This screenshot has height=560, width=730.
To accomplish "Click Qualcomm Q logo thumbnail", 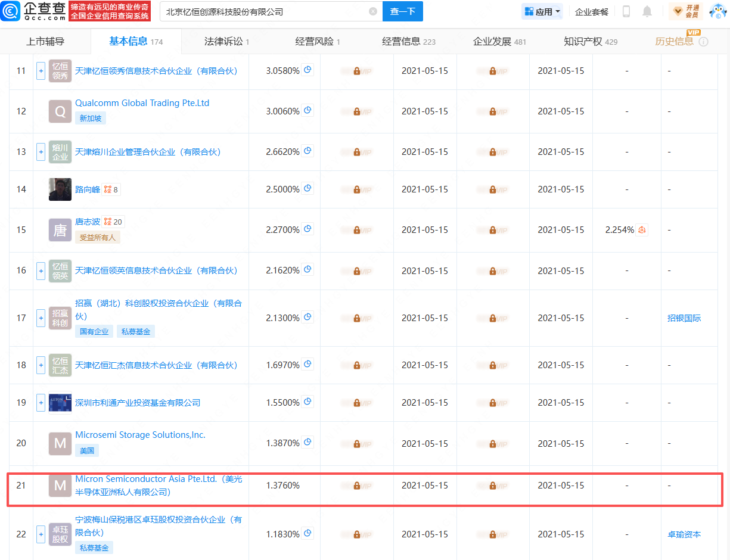I will 60,111.
